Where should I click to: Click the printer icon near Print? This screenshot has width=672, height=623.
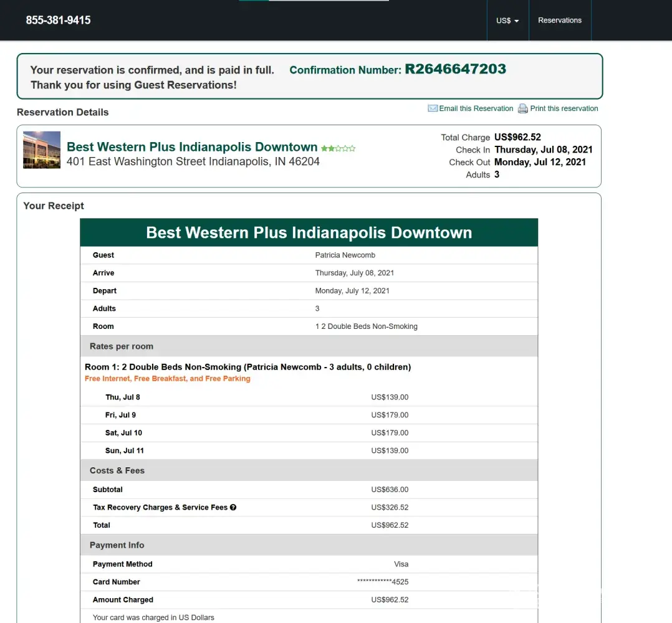point(522,108)
